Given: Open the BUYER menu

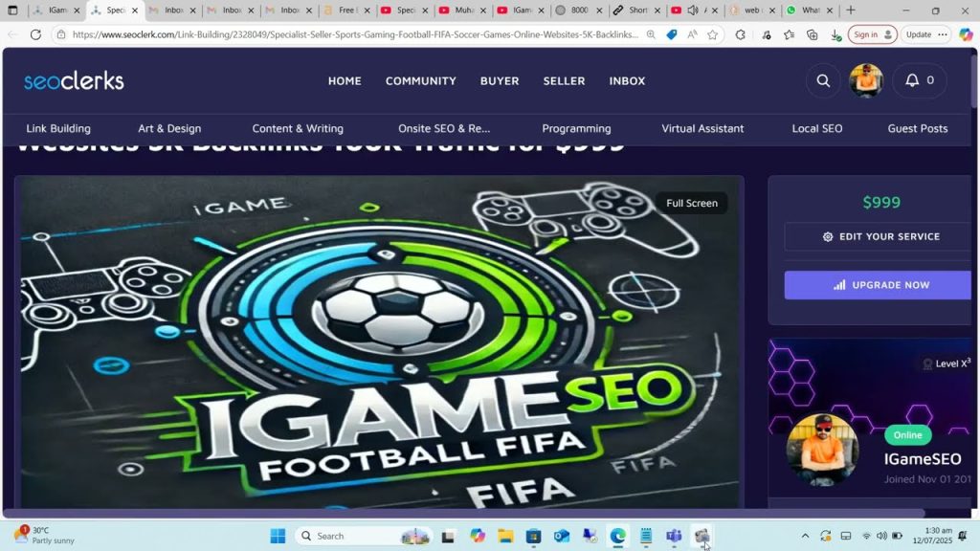Looking at the screenshot, I should (x=500, y=80).
